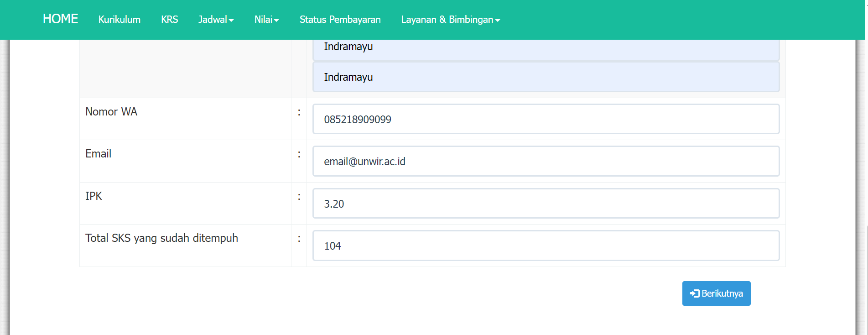Image resolution: width=868 pixels, height=335 pixels.
Task: Expand the Nilai dropdown menu
Action: [266, 20]
